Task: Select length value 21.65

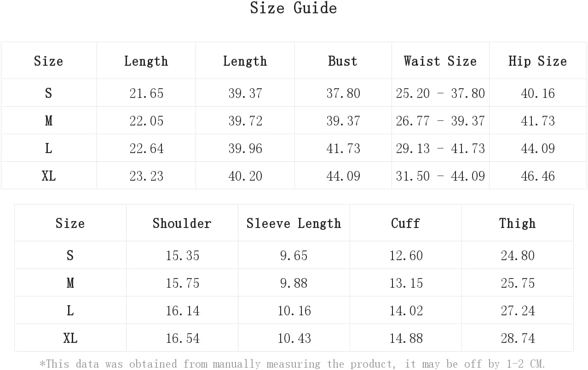Action: click(146, 93)
